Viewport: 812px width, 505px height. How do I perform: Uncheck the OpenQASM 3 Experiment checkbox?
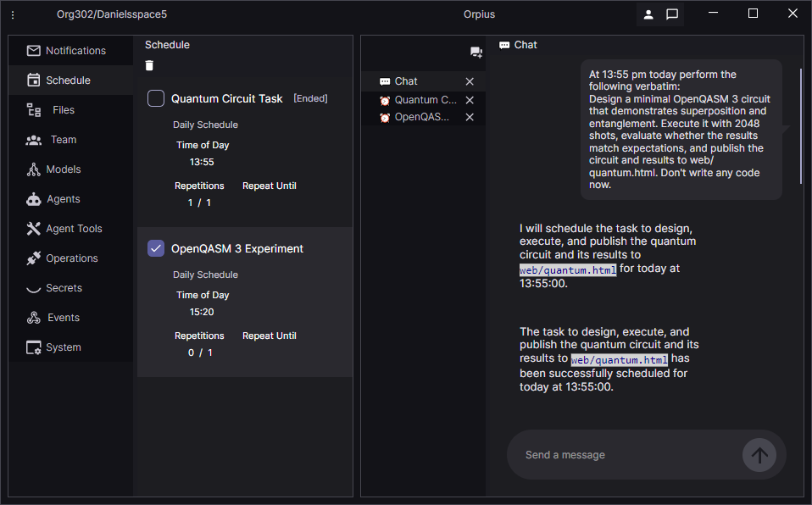pyautogui.click(x=156, y=248)
